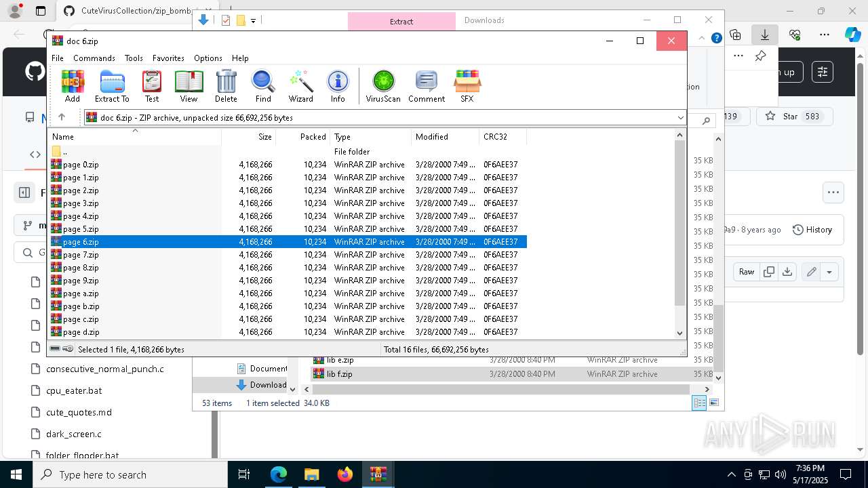Open the File menu in WinRAR
This screenshot has height=488, width=868.
[58, 58]
